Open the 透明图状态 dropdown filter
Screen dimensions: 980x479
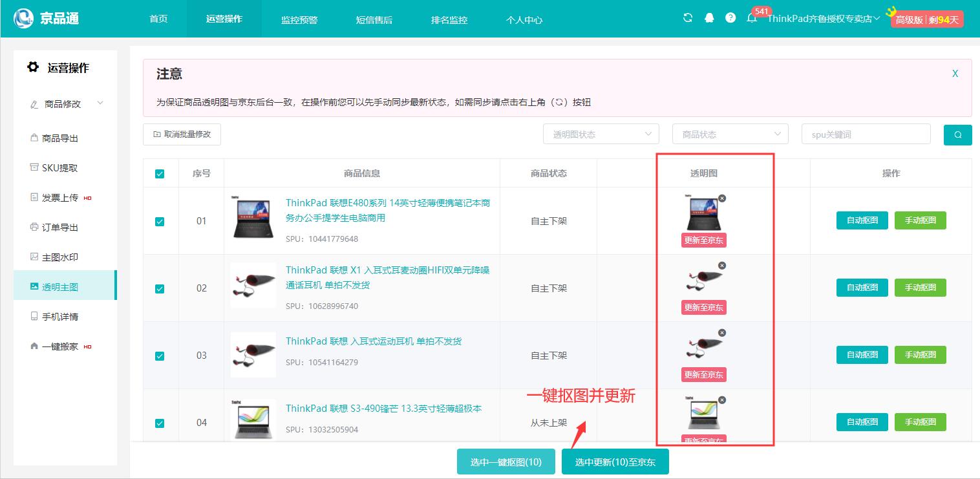(601, 134)
